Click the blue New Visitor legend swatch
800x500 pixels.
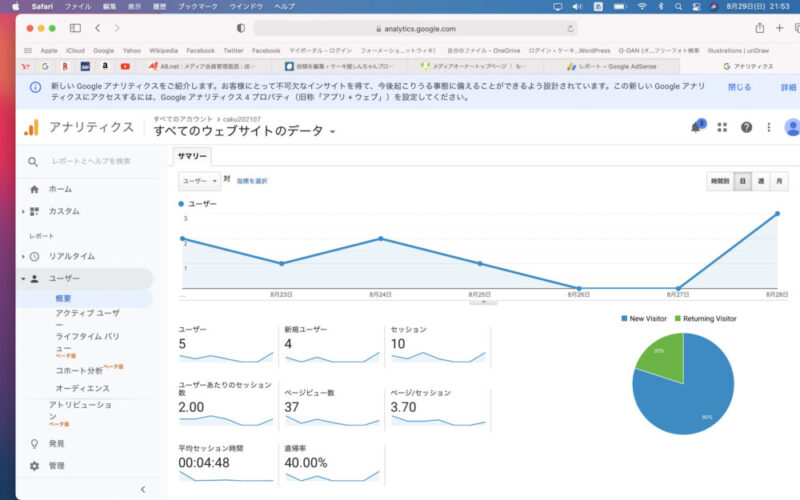pos(624,318)
